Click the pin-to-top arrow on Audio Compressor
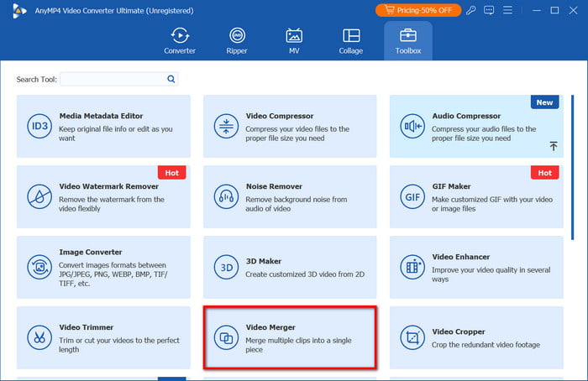 [554, 146]
